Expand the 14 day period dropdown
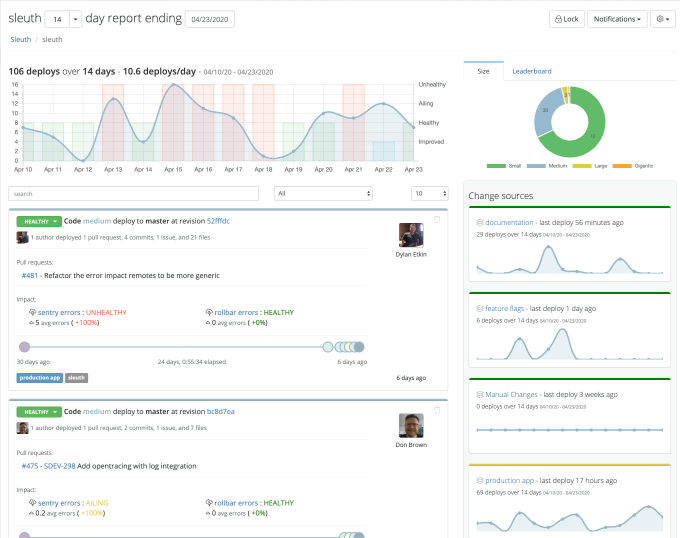The image size is (680, 538). [76, 19]
